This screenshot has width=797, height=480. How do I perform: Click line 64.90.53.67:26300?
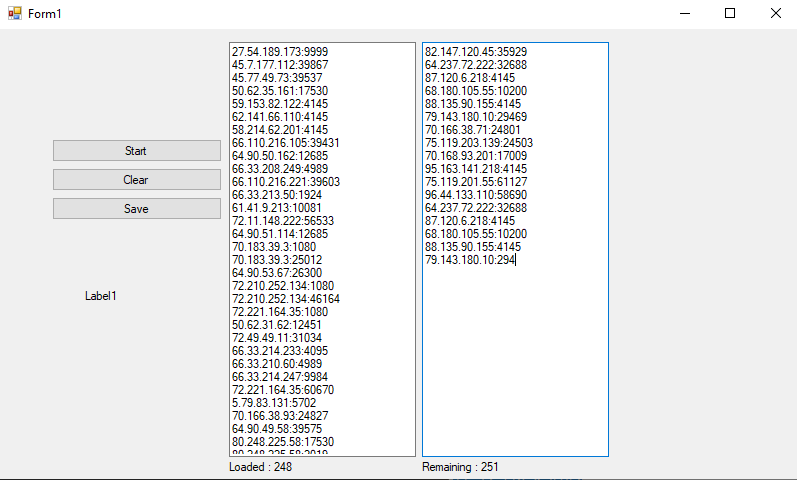pos(277,273)
